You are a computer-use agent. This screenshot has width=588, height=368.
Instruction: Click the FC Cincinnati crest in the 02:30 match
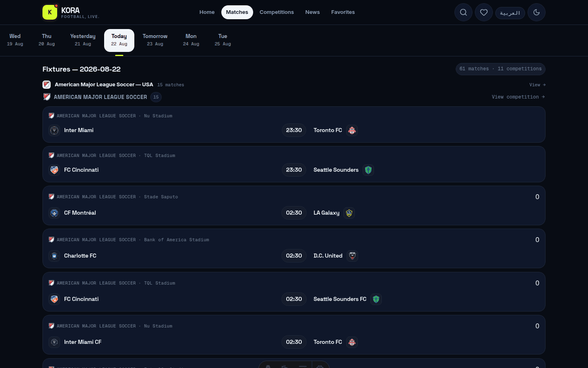[x=54, y=299]
